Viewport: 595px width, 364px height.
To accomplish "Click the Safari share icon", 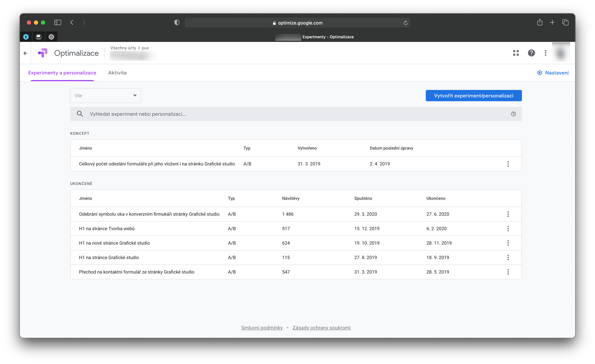I will click(x=540, y=22).
